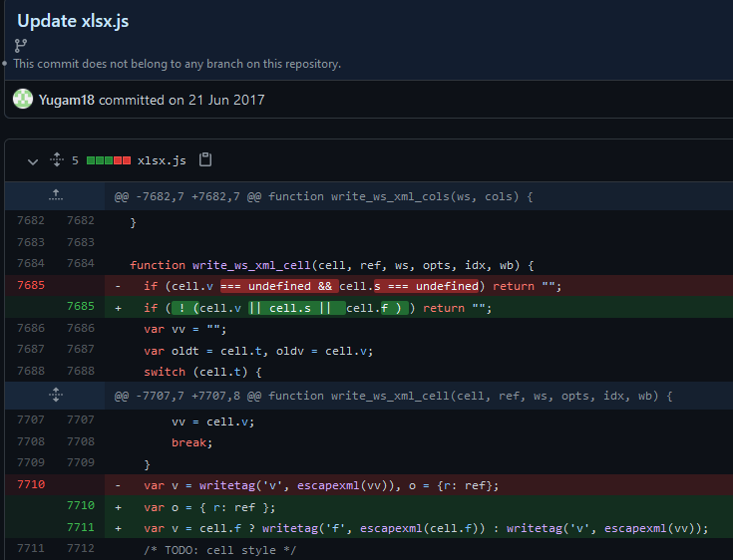
Task: Select deleted line number 7710
Action: (31, 485)
